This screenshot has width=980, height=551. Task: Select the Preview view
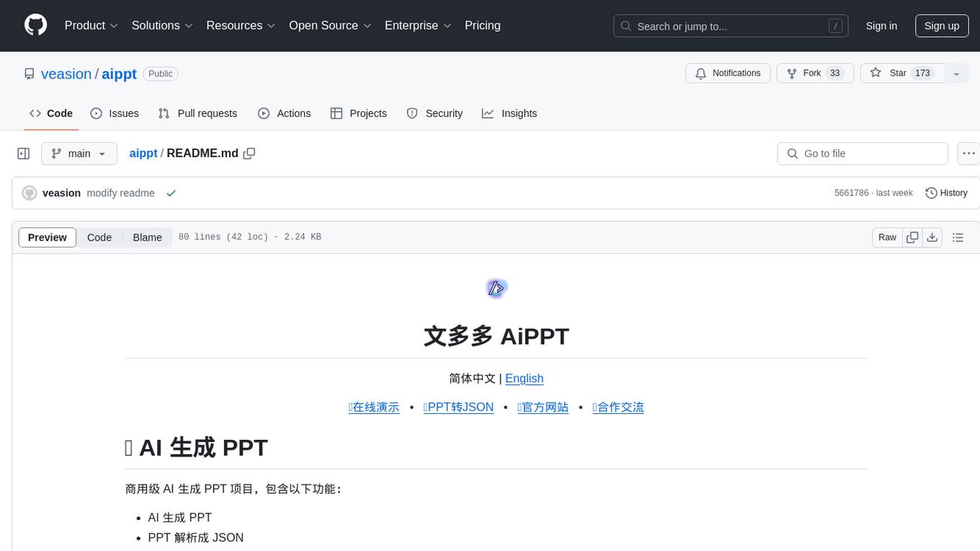[48, 237]
